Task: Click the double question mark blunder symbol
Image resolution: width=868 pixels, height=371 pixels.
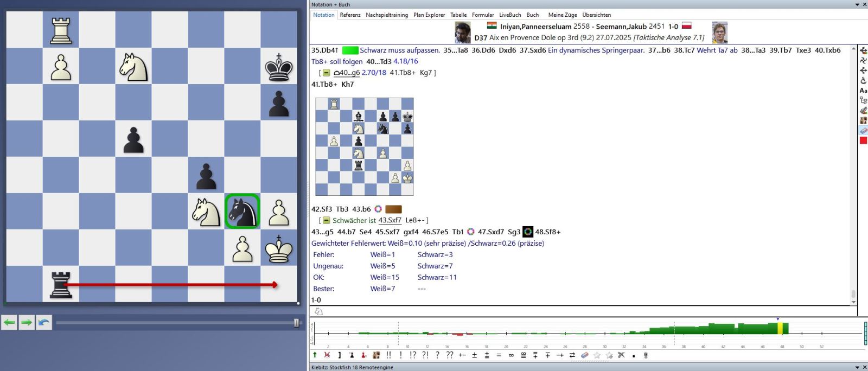Action: click(x=449, y=355)
